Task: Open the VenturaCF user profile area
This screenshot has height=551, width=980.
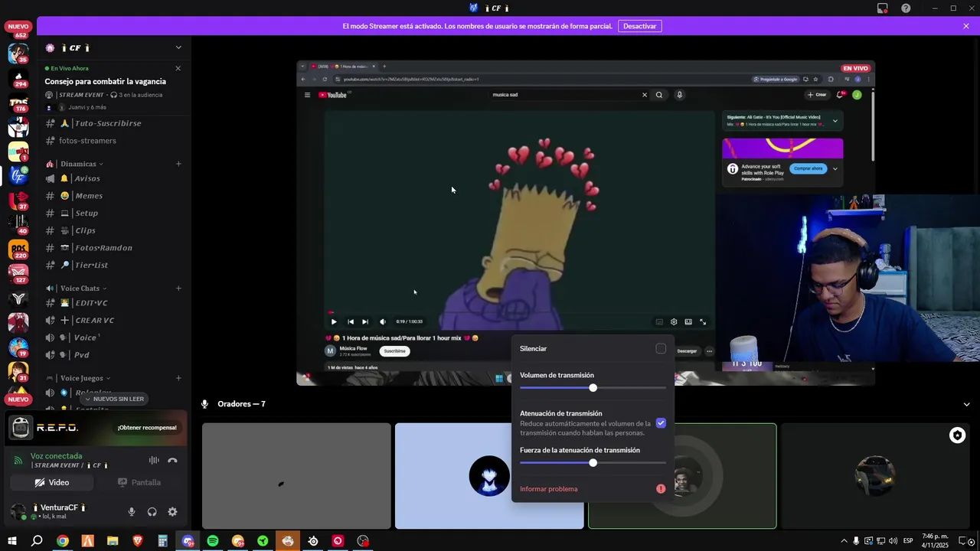Action: [61, 512]
